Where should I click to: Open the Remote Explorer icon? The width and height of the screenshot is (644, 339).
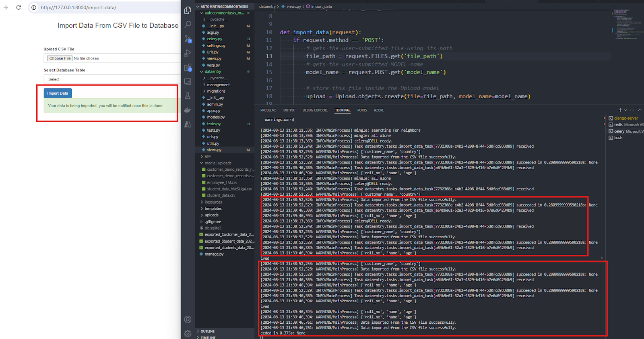188,82
